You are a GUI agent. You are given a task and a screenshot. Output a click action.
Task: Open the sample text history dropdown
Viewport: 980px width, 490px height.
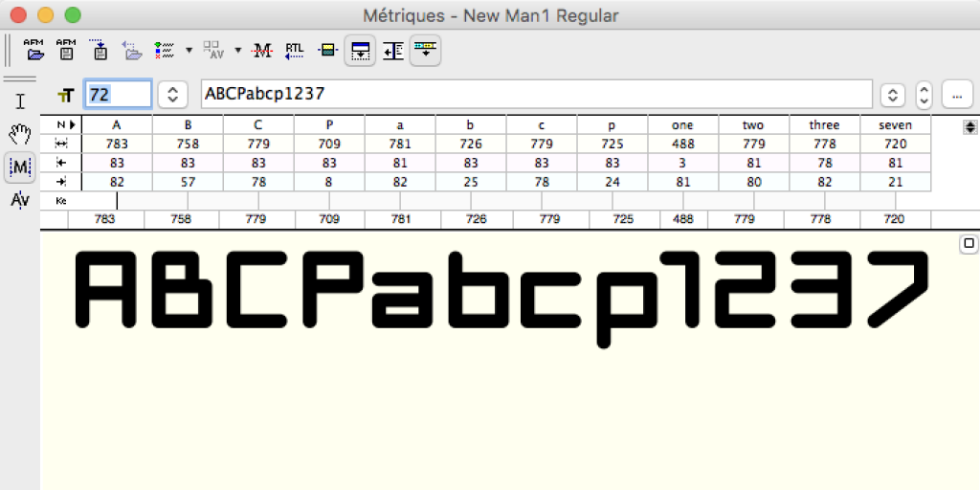pyautogui.click(x=892, y=95)
